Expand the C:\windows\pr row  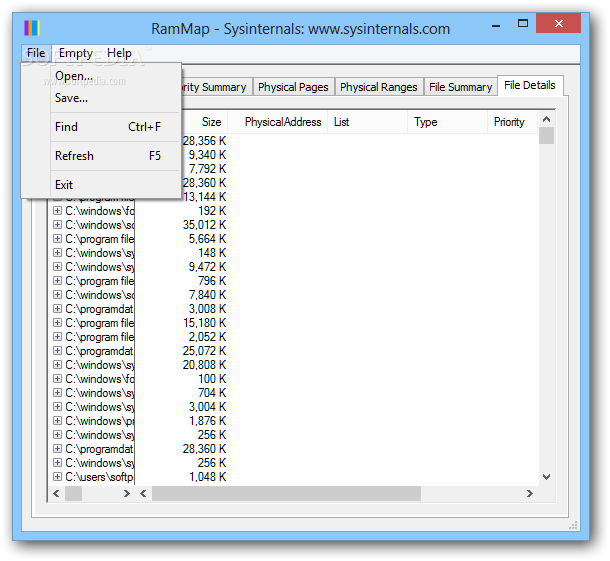pyautogui.click(x=57, y=421)
